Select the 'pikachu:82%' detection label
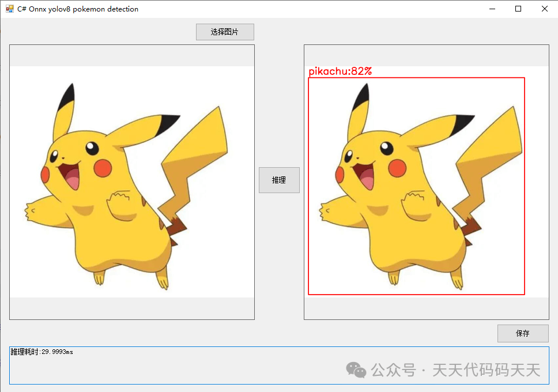558x392 pixels. pos(340,71)
